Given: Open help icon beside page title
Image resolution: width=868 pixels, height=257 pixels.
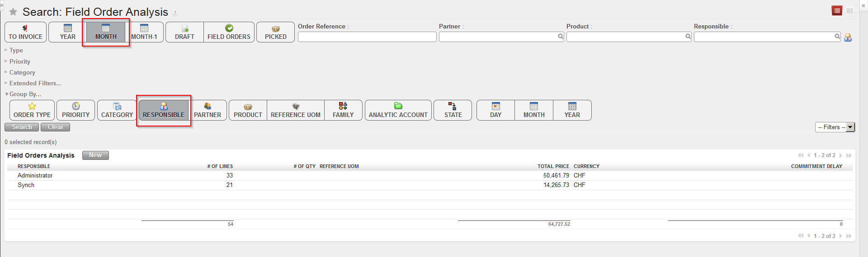Looking at the screenshot, I should pos(175,13).
